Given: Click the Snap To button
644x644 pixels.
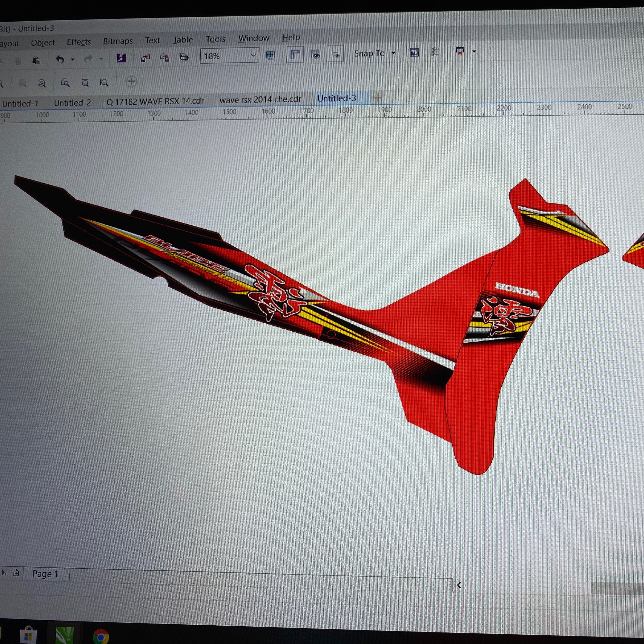Looking at the screenshot, I should (x=369, y=53).
